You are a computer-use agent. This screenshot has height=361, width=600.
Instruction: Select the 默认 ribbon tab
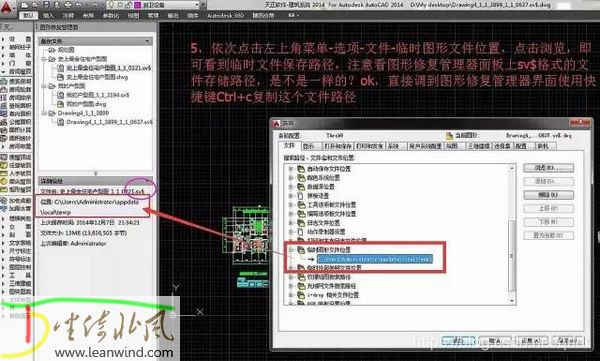click(29, 16)
